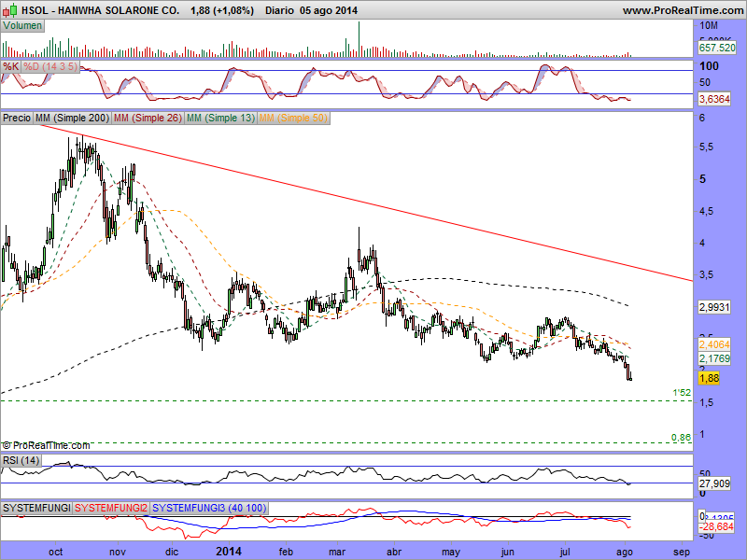Click the RSI value 27,909

click(714, 483)
